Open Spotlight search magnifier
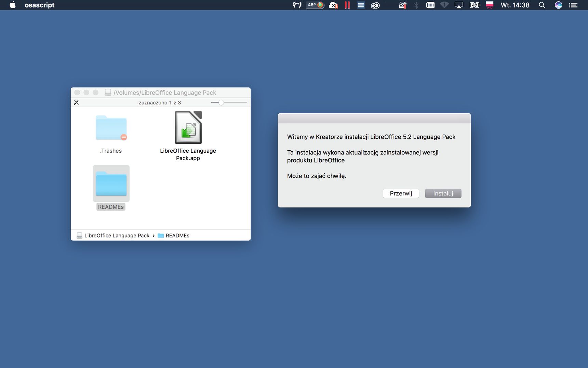 click(542, 5)
